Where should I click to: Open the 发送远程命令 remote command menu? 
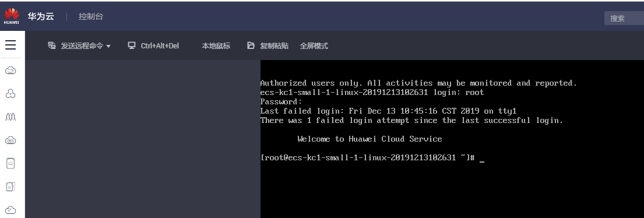[x=82, y=46]
